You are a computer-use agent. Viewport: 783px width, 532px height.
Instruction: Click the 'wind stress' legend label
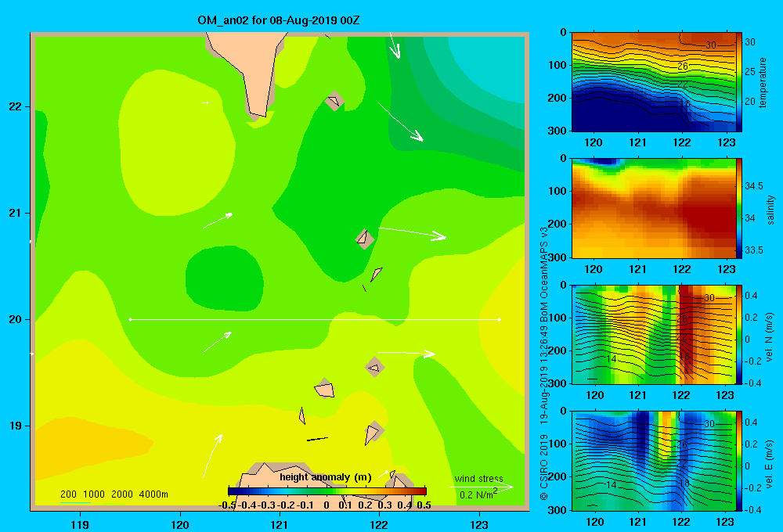coord(478,479)
